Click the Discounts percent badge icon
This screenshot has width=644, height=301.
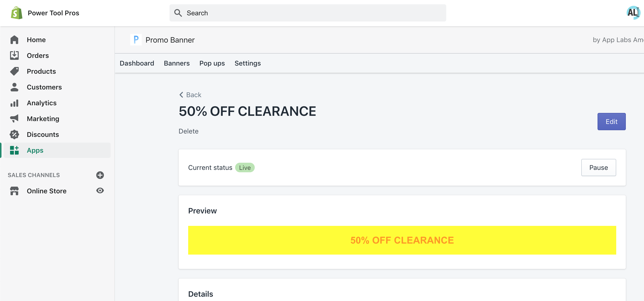[x=14, y=134]
